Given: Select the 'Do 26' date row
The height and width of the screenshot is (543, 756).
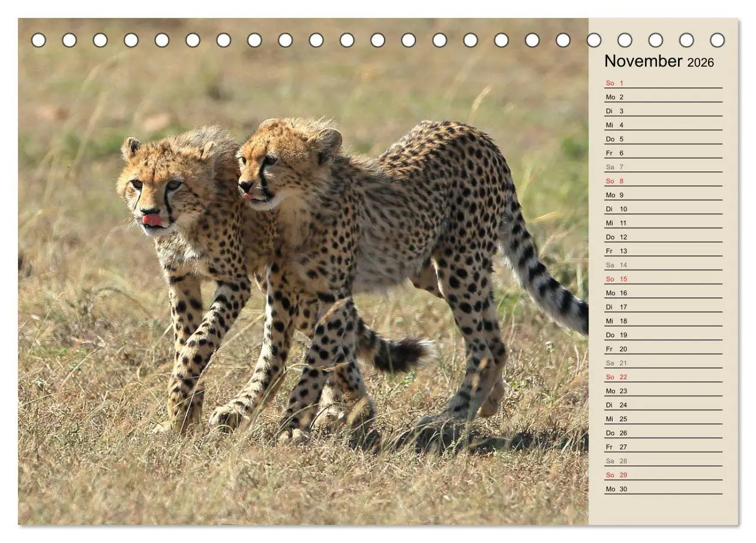Looking at the screenshot, I should (x=663, y=433).
